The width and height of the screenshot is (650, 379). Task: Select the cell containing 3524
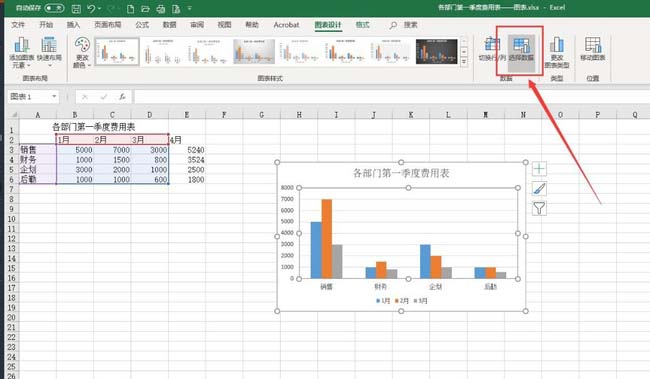pyautogui.click(x=187, y=160)
